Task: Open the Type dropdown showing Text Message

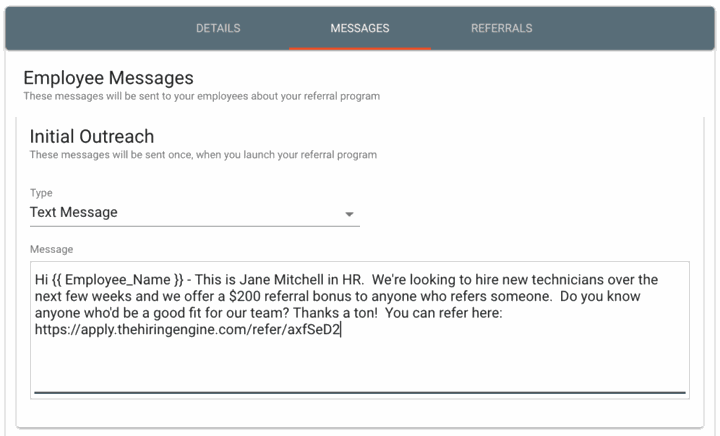Action: [195, 212]
